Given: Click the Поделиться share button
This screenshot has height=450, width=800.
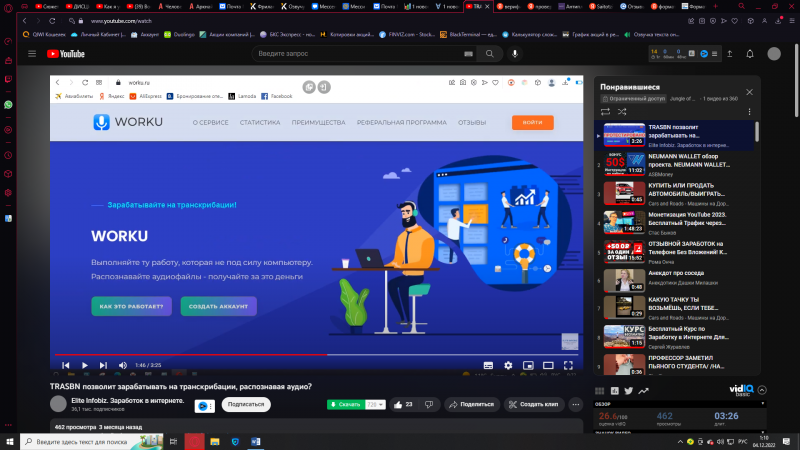Looking at the screenshot, I should (x=472, y=404).
